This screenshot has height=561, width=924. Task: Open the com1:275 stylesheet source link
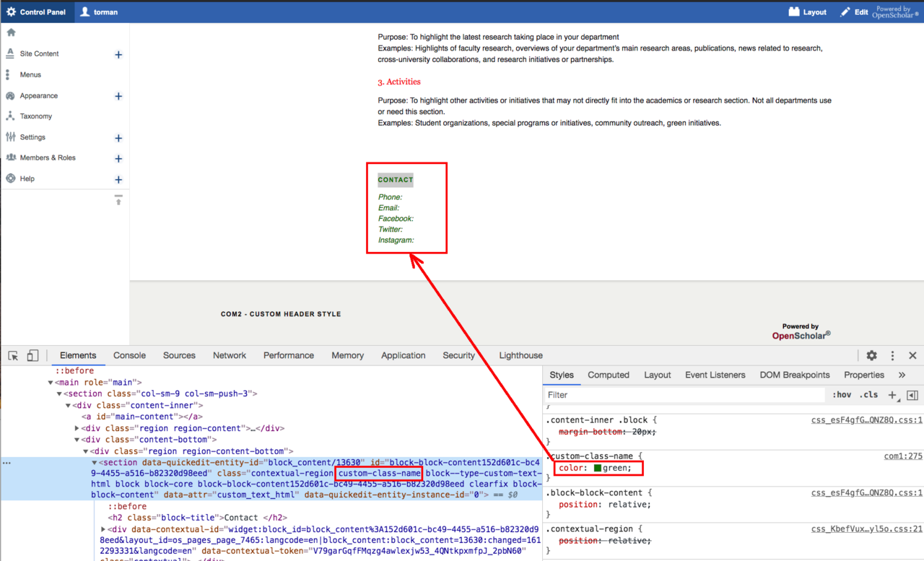pyautogui.click(x=903, y=456)
